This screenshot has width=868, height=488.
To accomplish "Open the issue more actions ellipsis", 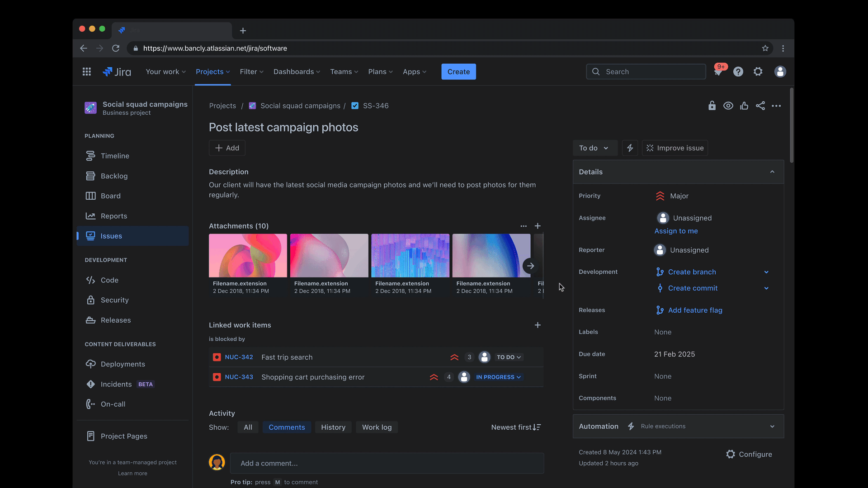I will (776, 106).
